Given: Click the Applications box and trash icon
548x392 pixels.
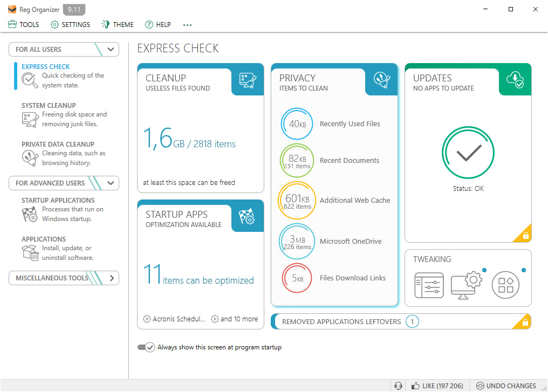Looking at the screenshot, I should tap(30, 252).
